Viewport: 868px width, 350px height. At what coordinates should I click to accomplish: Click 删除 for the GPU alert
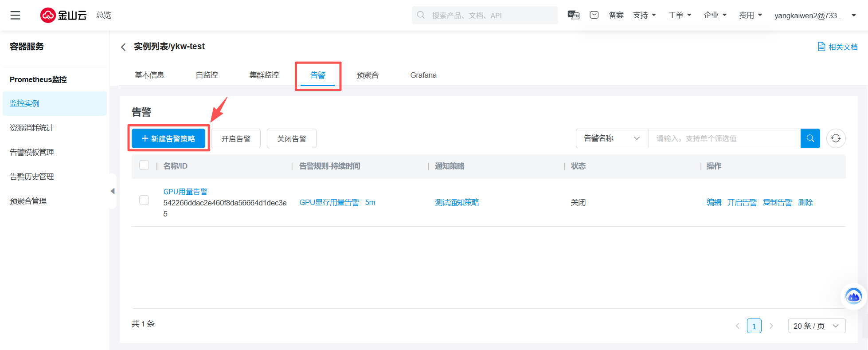805,202
